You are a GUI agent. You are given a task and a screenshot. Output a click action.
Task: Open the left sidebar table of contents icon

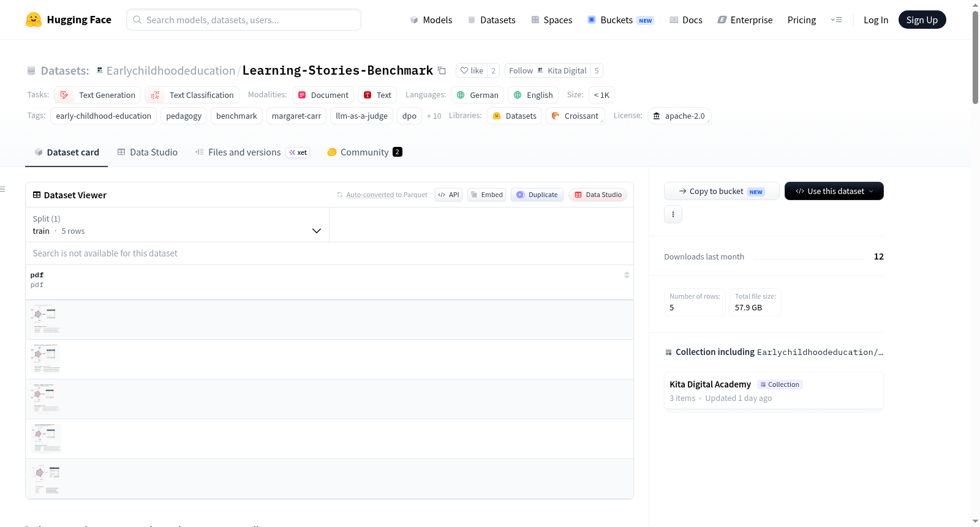3,189
